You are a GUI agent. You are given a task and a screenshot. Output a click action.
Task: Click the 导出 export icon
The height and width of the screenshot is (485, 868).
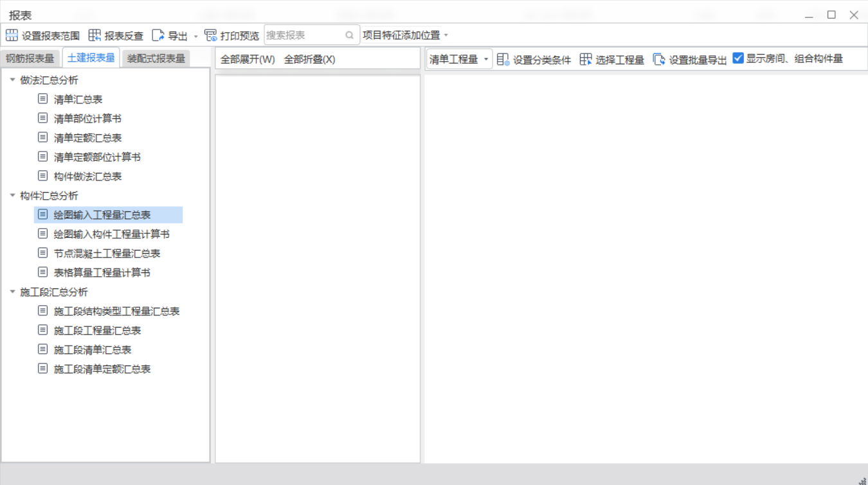(158, 35)
